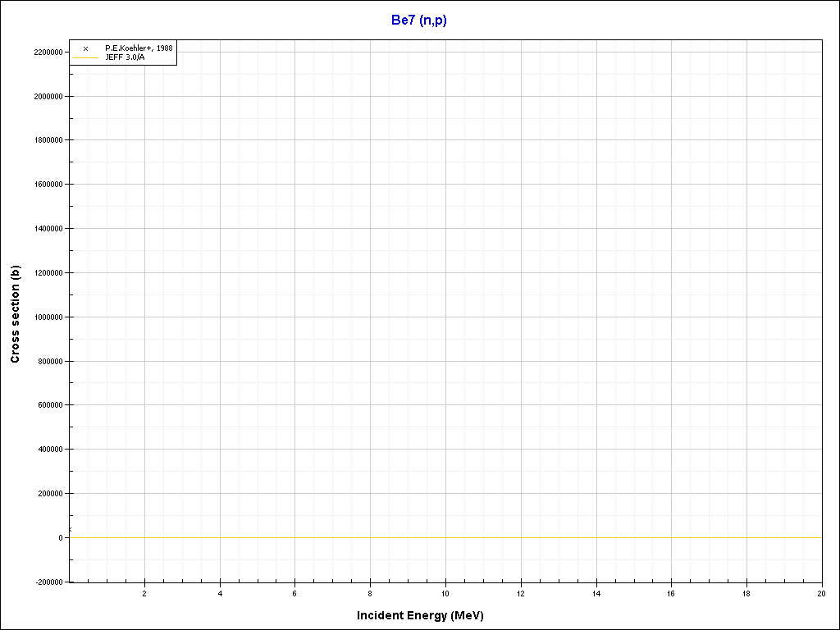
Task: Click the 1600000 y-axis tick label
Action: click(x=46, y=185)
